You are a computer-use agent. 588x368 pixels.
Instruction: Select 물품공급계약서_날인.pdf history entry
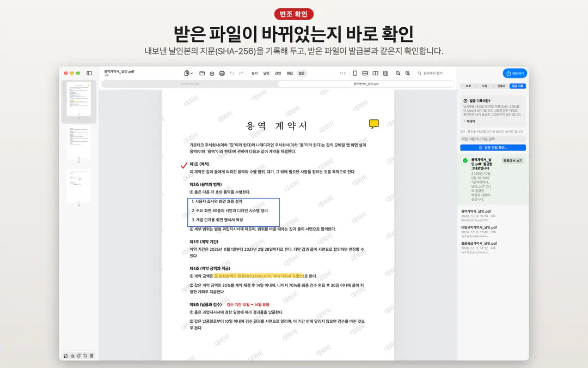(493, 248)
